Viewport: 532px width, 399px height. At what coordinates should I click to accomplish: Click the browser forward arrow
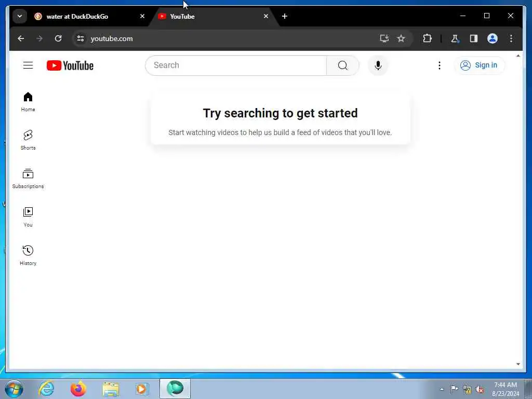(39, 38)
